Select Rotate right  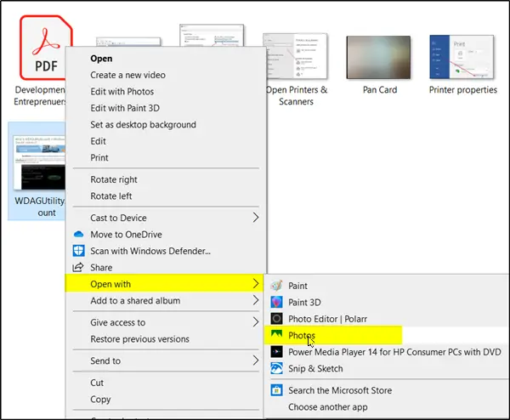click(166, 179)
